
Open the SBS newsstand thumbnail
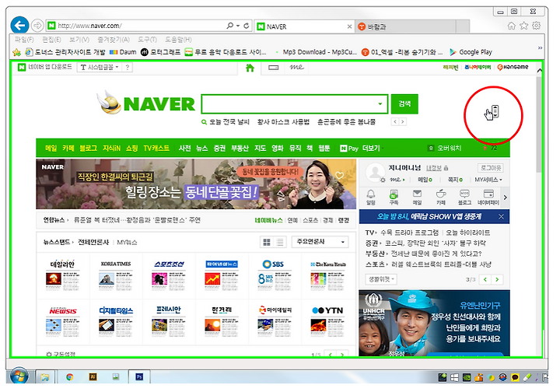click(x=274, y=277)
